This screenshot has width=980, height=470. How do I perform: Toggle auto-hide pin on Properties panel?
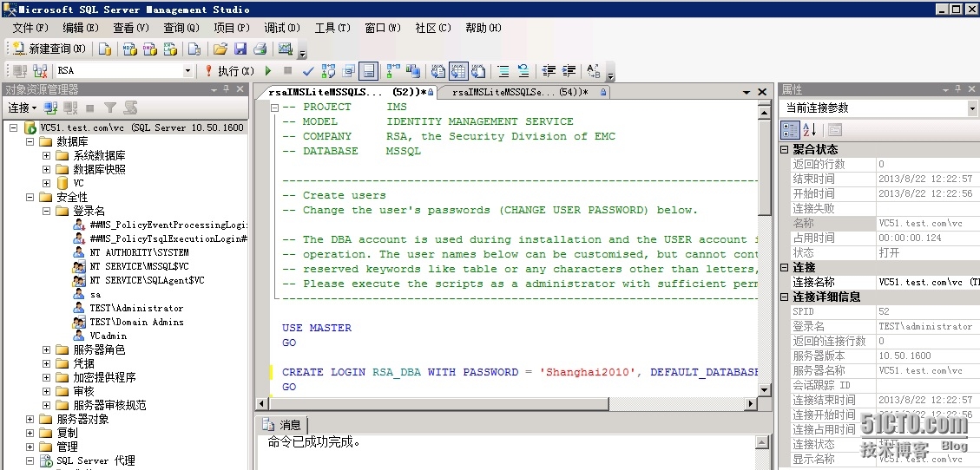(959, 90)
